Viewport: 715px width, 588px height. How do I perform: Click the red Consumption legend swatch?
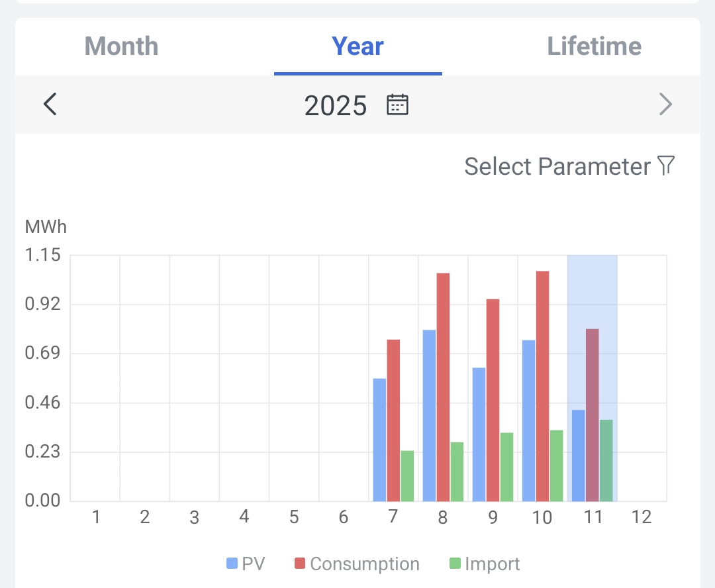click(x=300, y=563)
